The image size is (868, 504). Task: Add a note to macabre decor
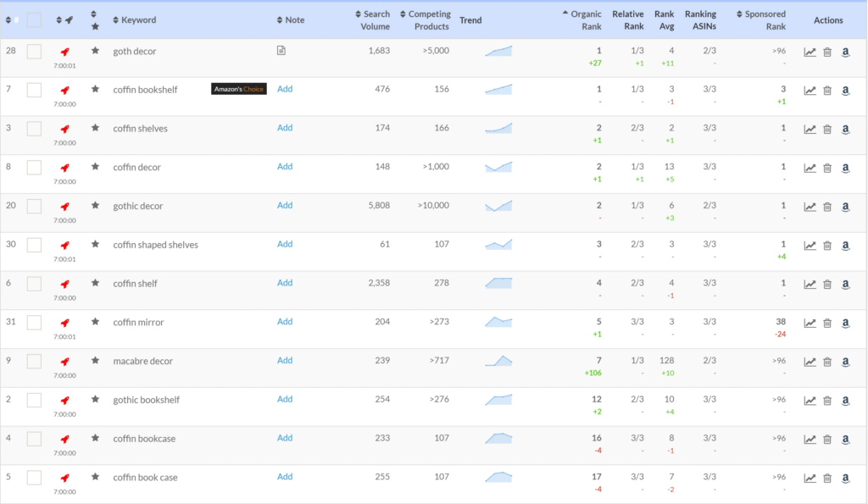[x=285, y=360]
